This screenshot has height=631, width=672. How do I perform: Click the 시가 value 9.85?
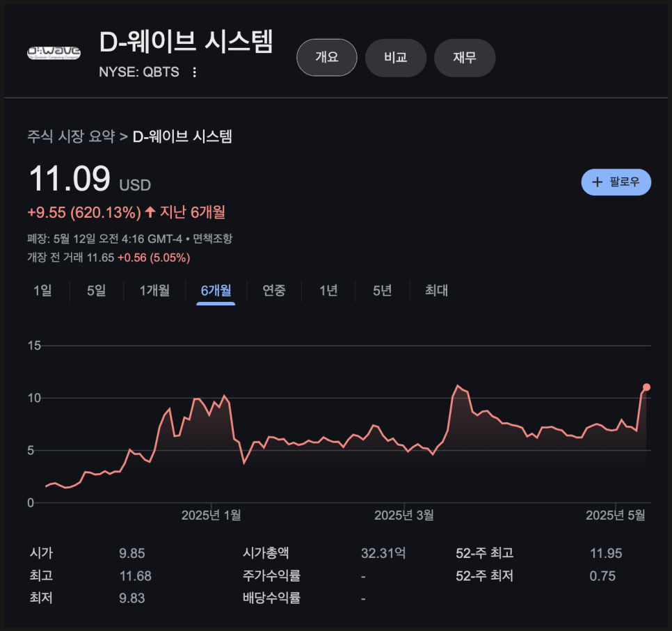point(132,553)
